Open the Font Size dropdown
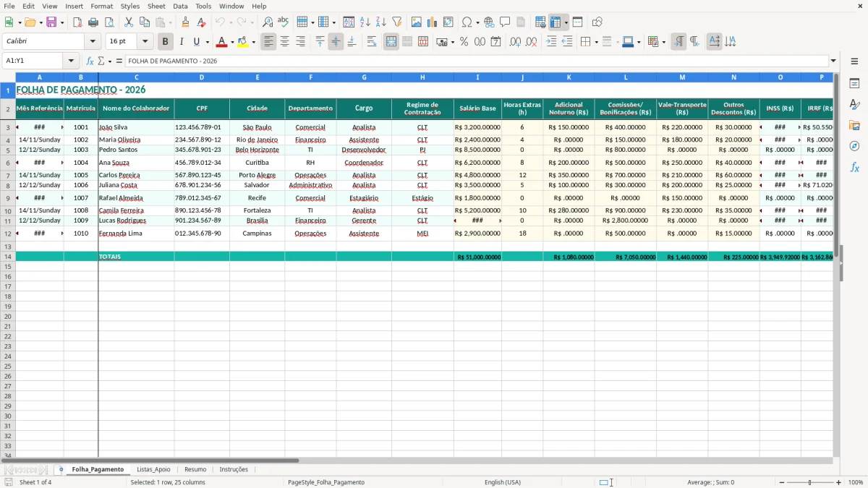868x488 pixels. (x=145, y=42)
